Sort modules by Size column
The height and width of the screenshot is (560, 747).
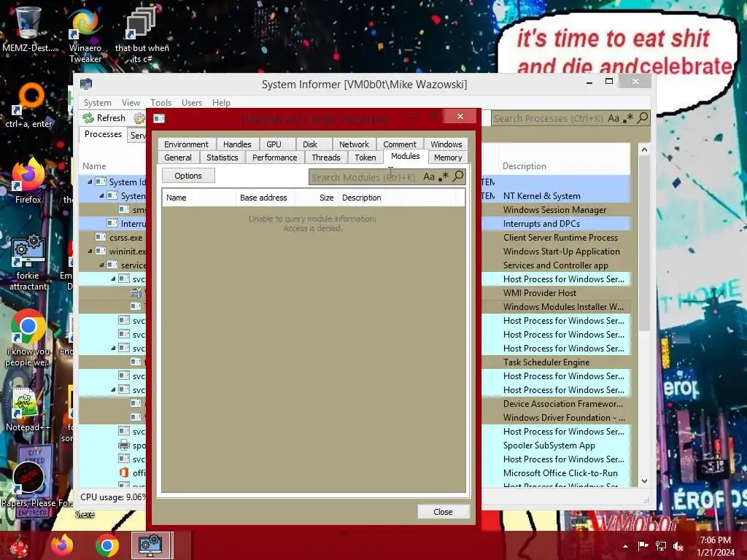[315, 198]
